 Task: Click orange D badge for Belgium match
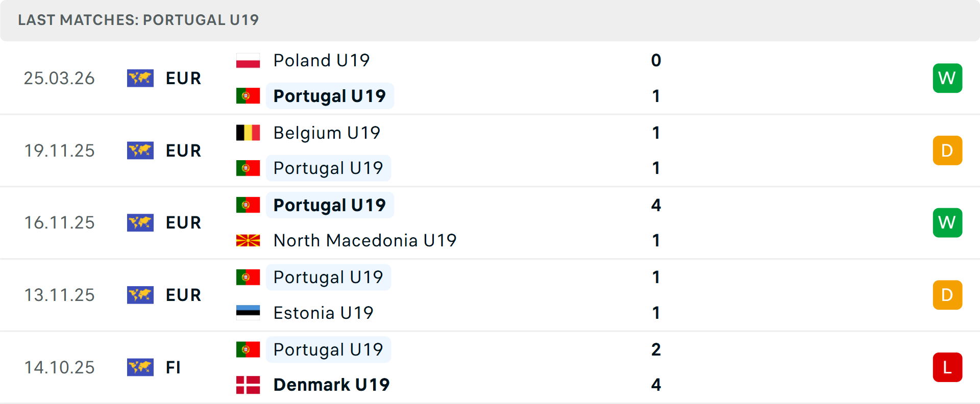point(947,150)
